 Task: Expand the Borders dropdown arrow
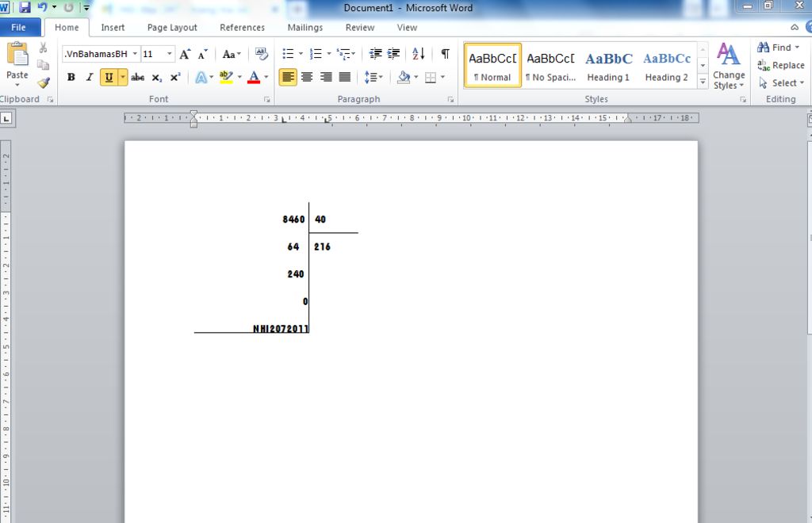pyautogui.click(x=442, y=78)
